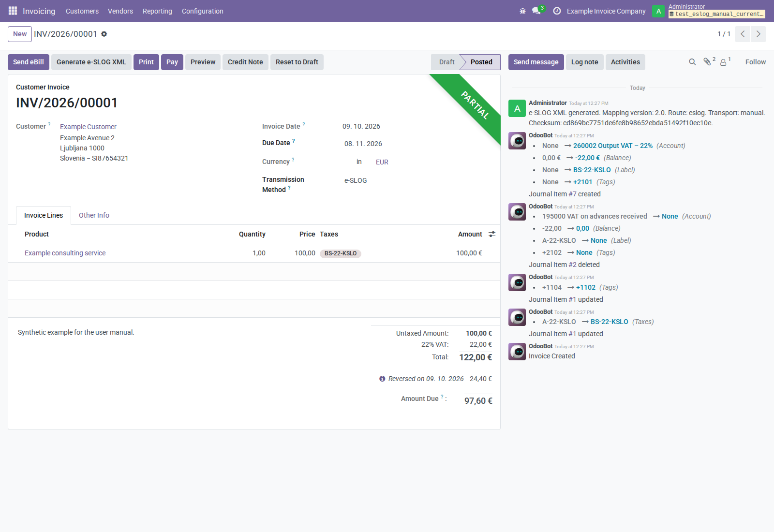This screenshot has width=774, height=532.
Task: Open the Vendors menu
Action: tap(120, 11)
